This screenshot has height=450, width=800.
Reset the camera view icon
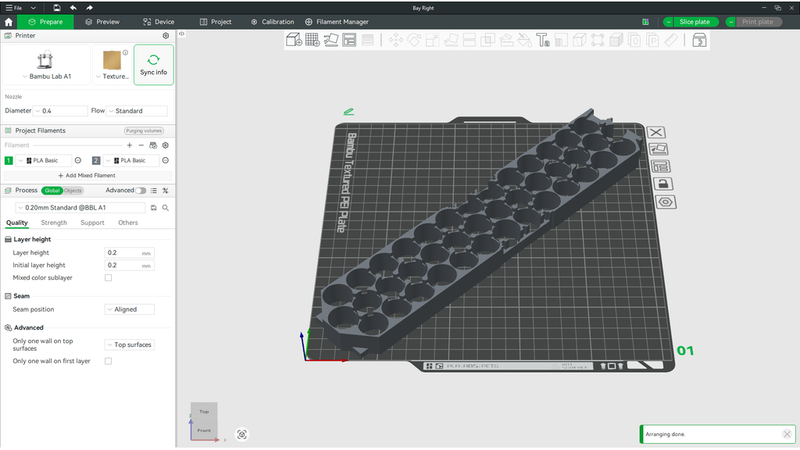pyautogui.click(x=242, y=434)
